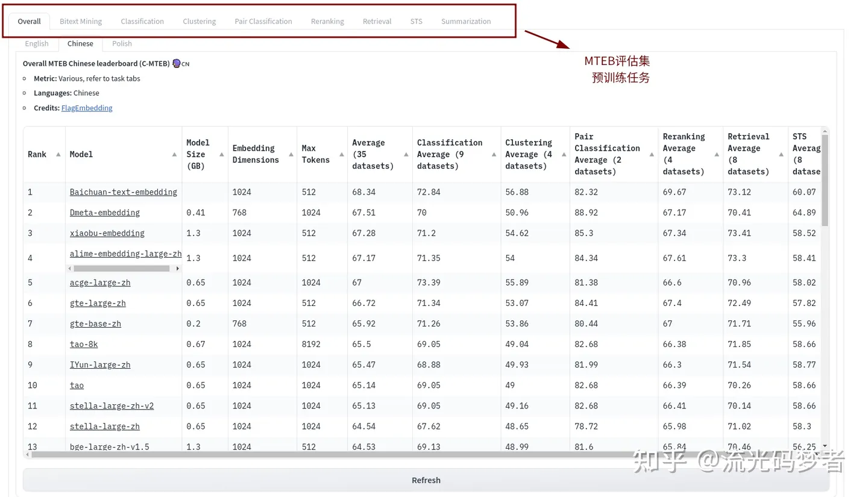
Task: Switch to Retrieval tab
Action: tap(377, 21)
